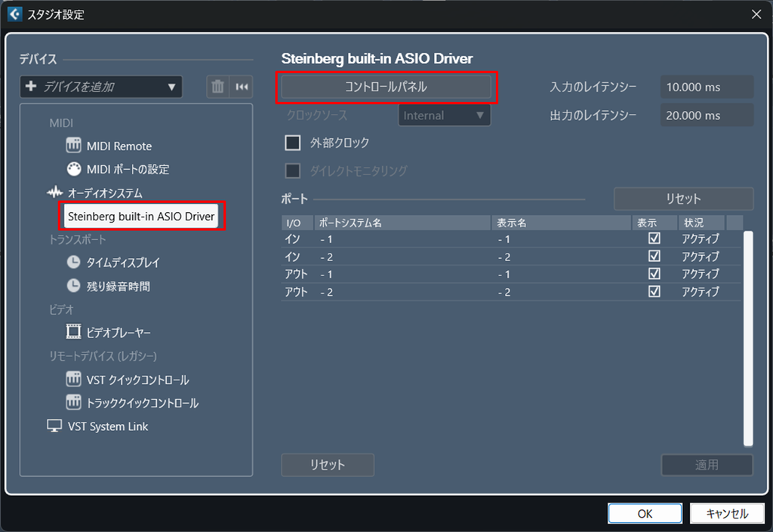Open タイムディスプレイ clock icon

tap(73, 262)
